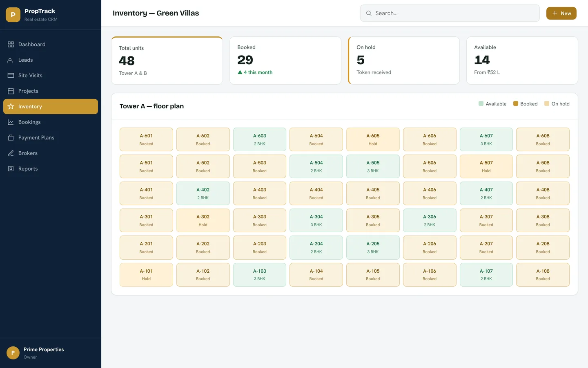Click the "Tower A — floor plan" heading
This screenshot has width=588, height=368.
click(151, 106)
